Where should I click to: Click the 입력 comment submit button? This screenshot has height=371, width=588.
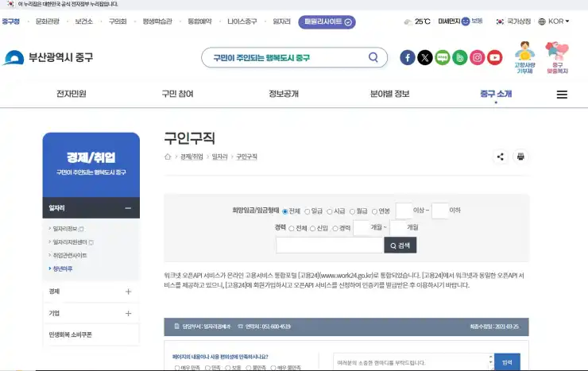(507, 362)
